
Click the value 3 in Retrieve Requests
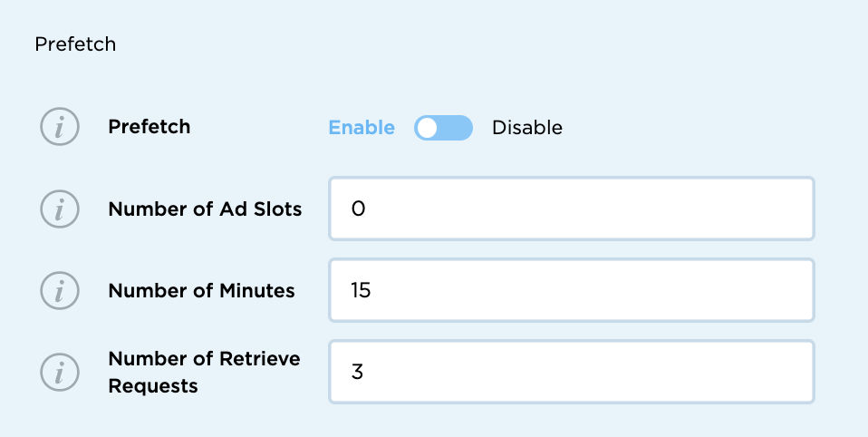click(x=357, y=372)
